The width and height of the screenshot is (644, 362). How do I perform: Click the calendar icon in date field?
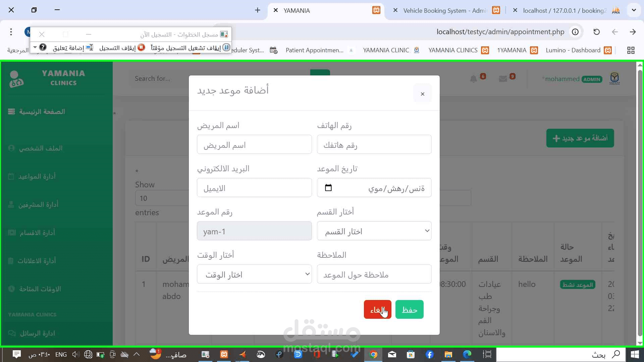(328, 188)
